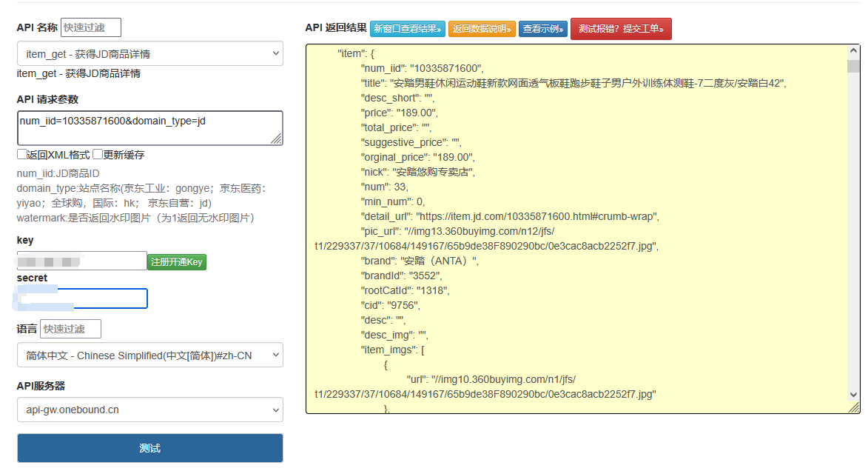Open the api-gw.onebound.cn server dropdown
Screen dimensions: 868x474
point(150,410)
